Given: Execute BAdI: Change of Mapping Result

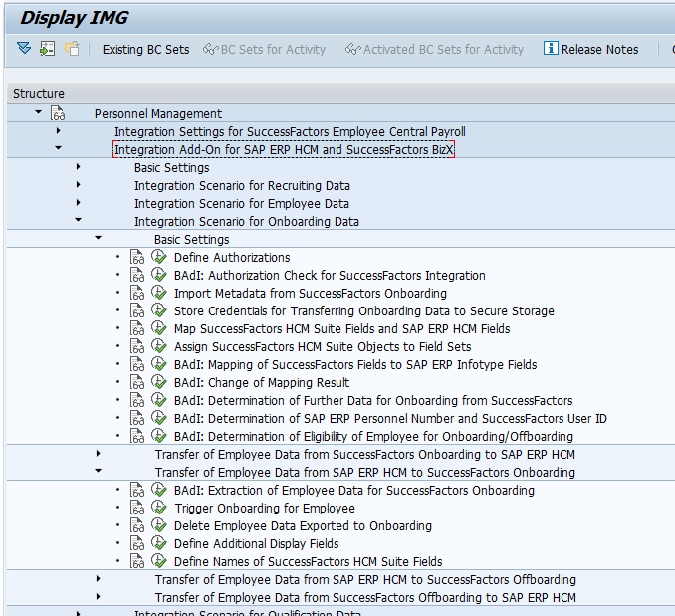Looking at the screenshot, I should tap(159, 383).
